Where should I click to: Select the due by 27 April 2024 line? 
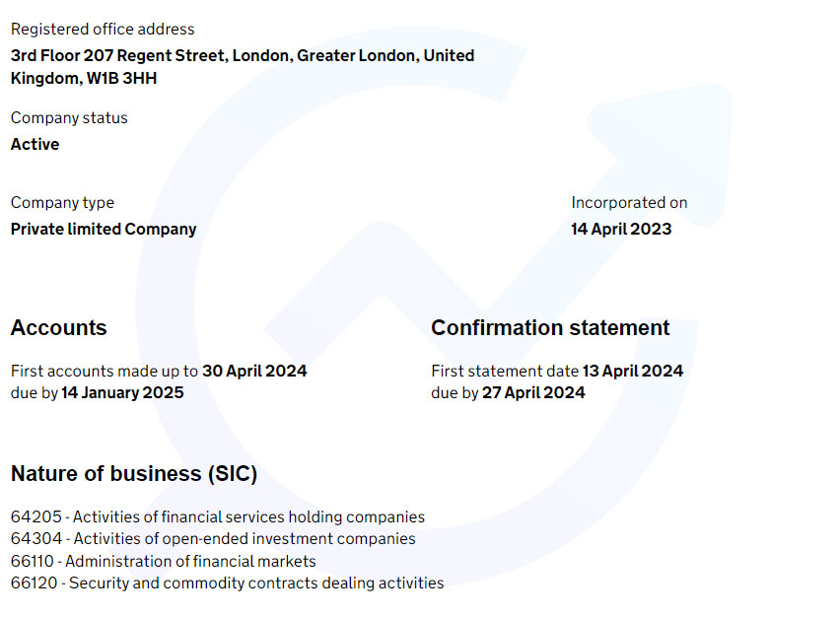tap(508, 392)
